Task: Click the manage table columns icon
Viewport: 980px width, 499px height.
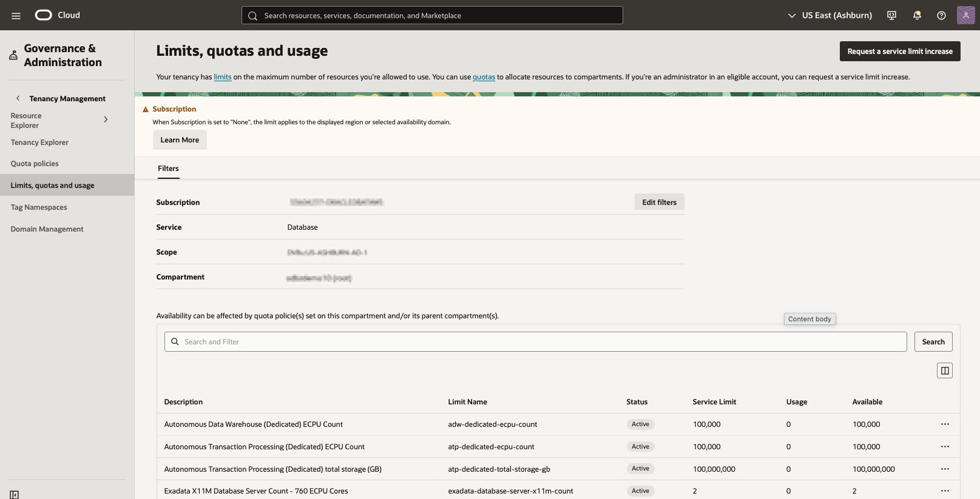Action: (944, 370)
